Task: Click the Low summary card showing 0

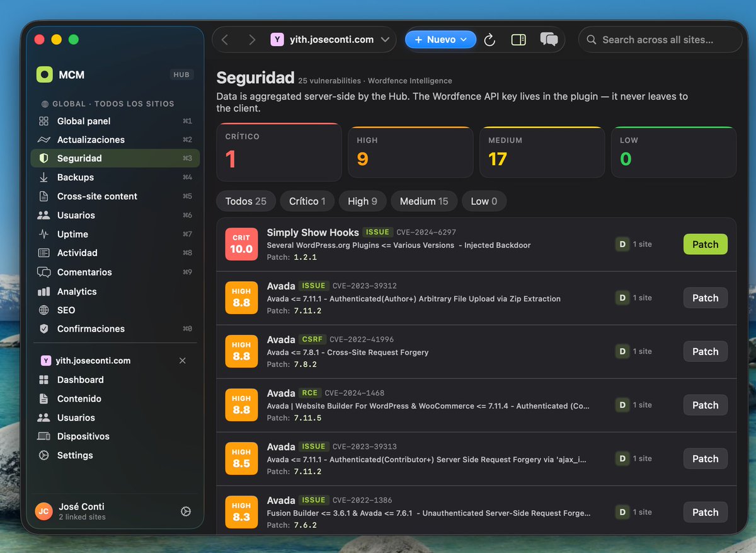Action: (x=674, y=153)
